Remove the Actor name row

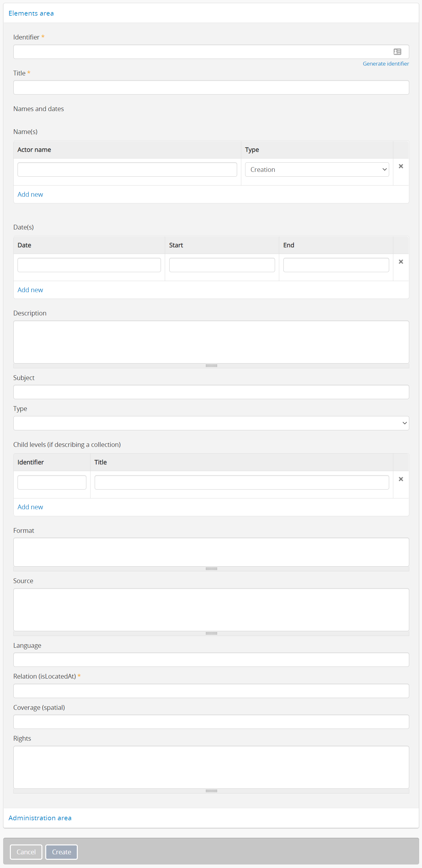pyautogui.click(x=401, y=166)
